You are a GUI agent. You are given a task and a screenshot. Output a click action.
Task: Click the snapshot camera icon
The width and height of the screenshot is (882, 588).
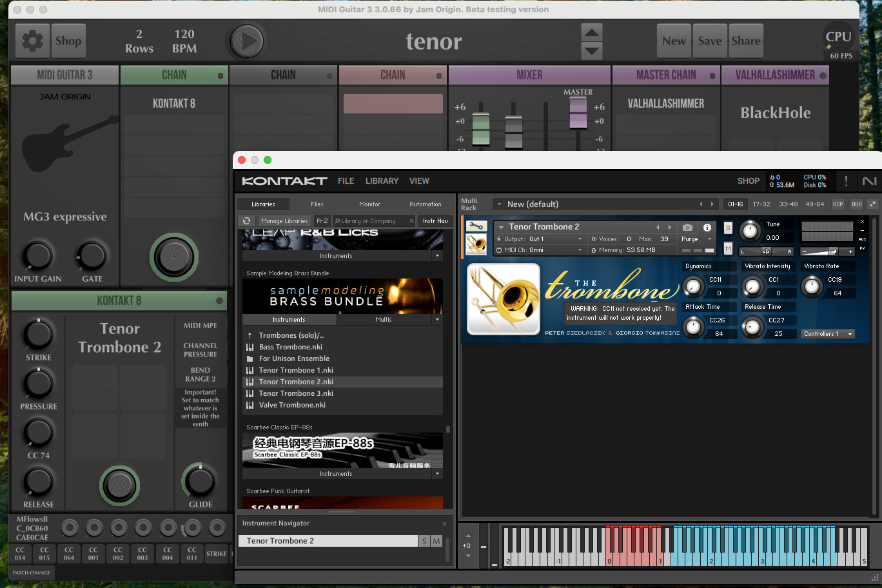688,227
